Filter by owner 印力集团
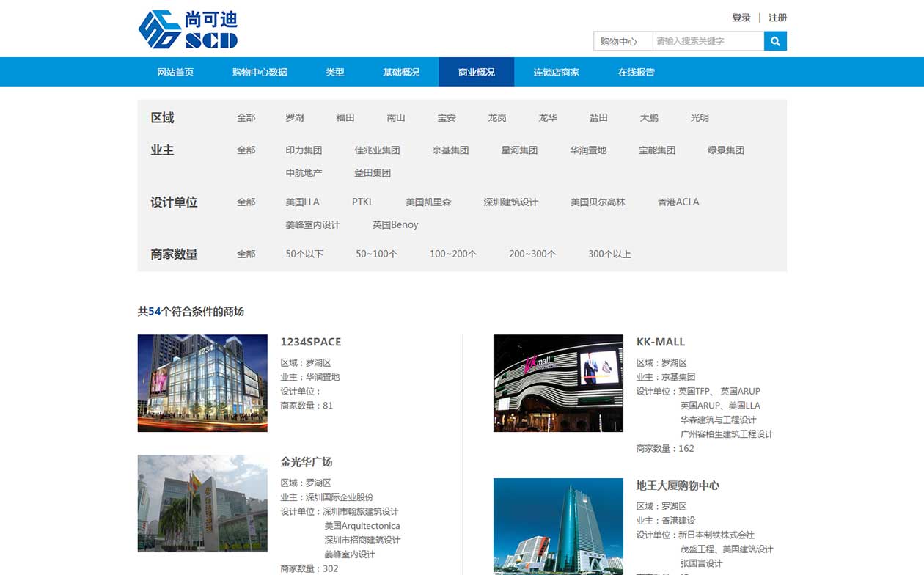The height and width of the screenshot is (575, 924). point(304,150)
